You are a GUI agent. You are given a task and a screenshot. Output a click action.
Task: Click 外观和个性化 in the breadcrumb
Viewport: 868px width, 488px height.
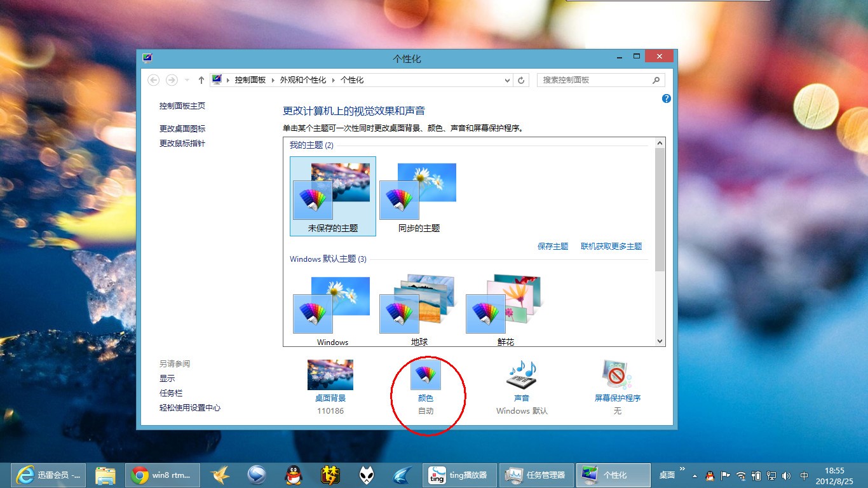[303, 80]
